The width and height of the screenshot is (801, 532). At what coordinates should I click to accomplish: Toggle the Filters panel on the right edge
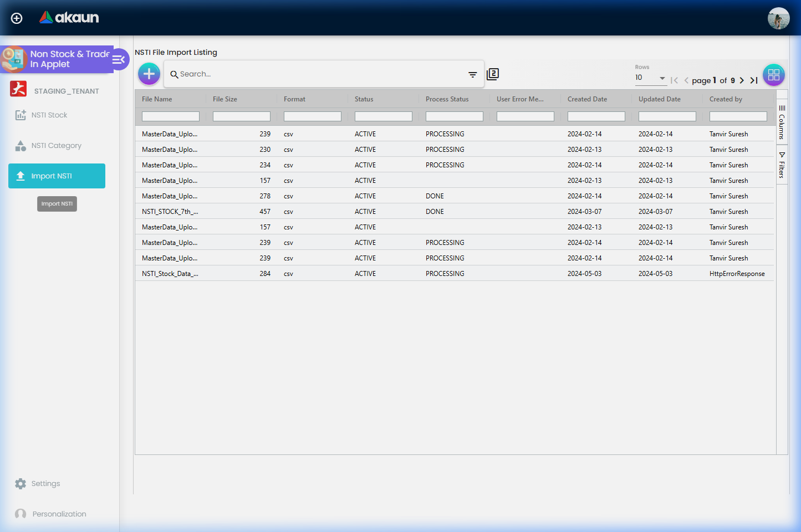[x=782, y=163]
